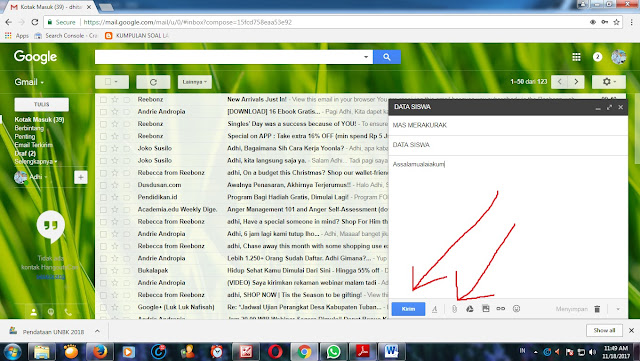Image resolution: width=640 pixels, height=361 pixels.
Task: Select the checkbox for Andrie Andropia DOWNLOAD email
Action: coord(103,112)
